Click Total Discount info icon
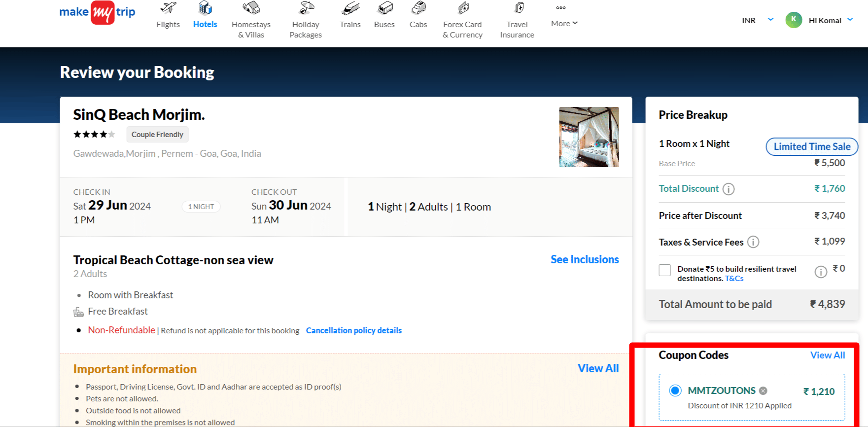Image resolution: width=868 pixels, height=427 pixels. click(x=729, y=189)
